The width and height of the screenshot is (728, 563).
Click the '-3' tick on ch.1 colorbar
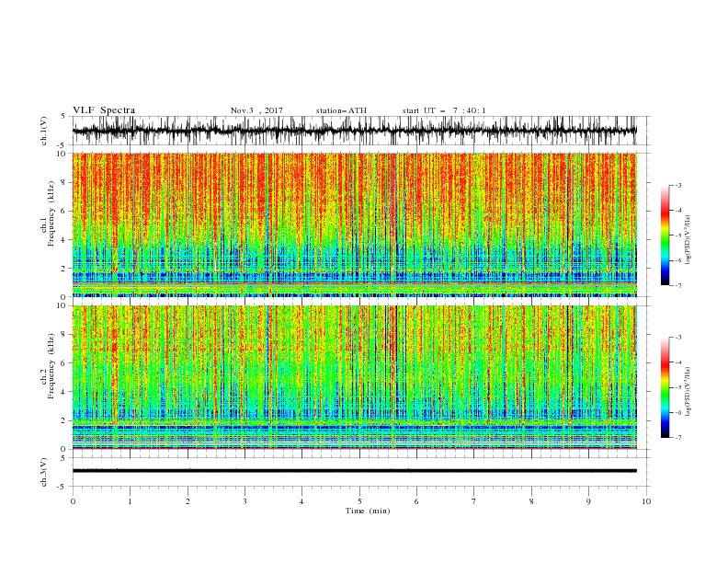tap(677, 185)
